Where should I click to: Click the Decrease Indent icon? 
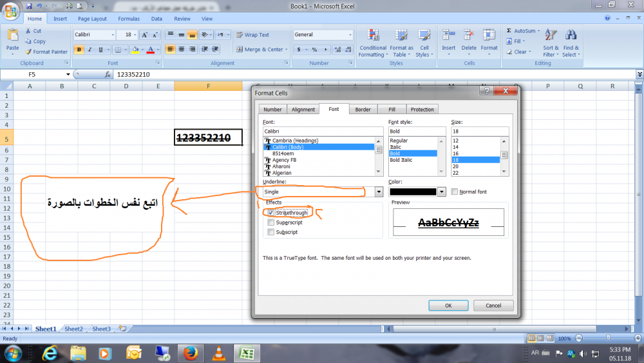pos(205,50)
